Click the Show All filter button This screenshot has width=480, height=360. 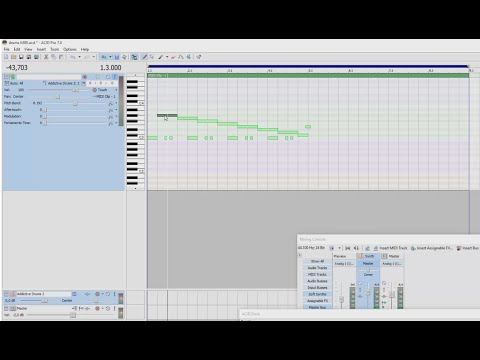pos(317,261)
